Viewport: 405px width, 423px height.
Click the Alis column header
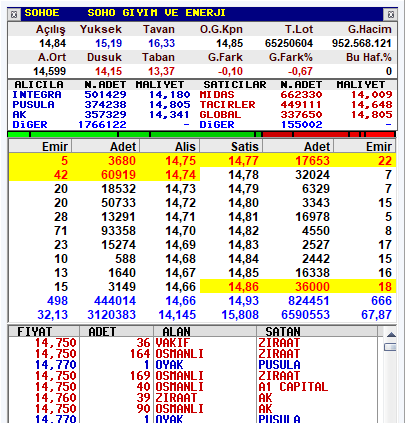[185, 147]
